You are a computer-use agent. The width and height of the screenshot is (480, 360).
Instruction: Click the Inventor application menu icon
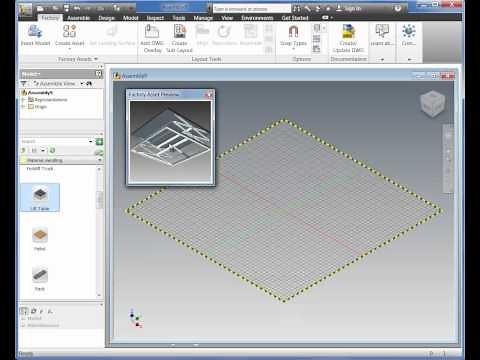click(25, 9)
